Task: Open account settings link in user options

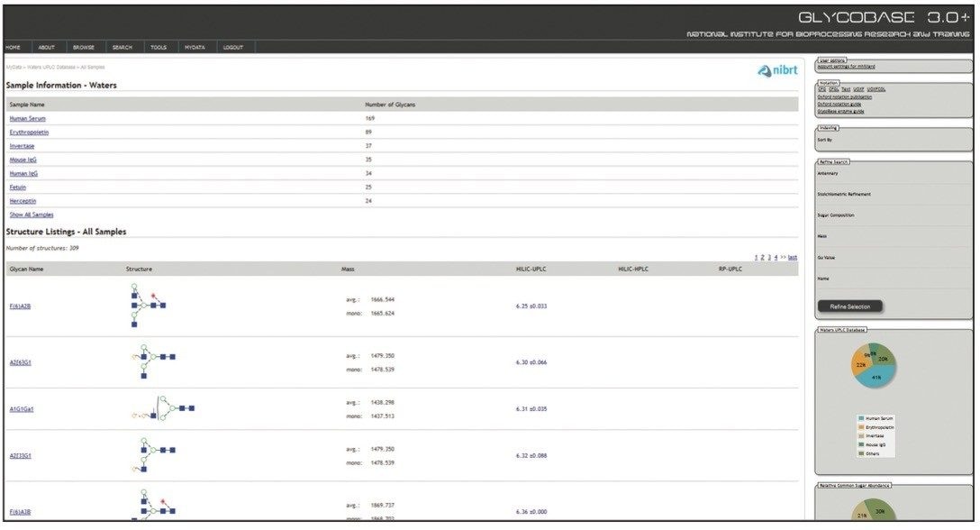Action: 847,67
